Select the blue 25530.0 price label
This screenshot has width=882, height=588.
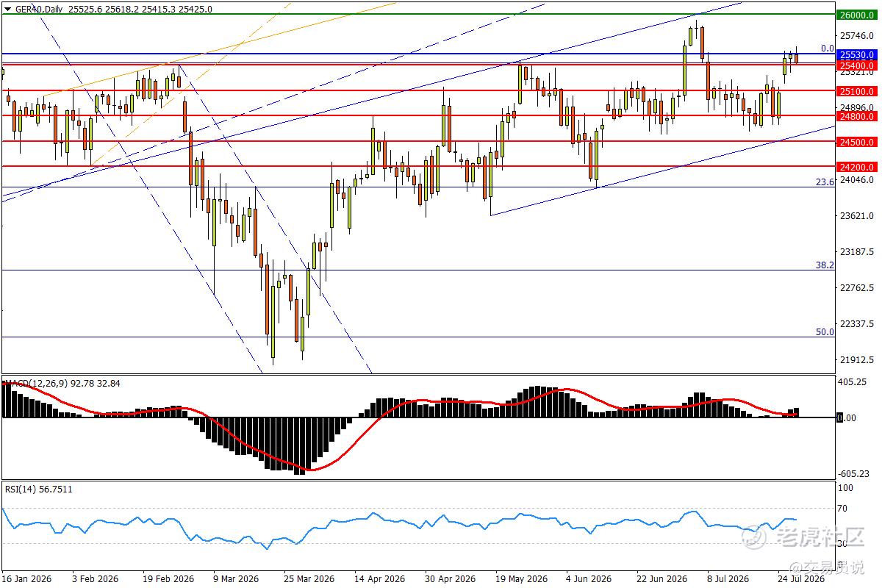(856, 54)
